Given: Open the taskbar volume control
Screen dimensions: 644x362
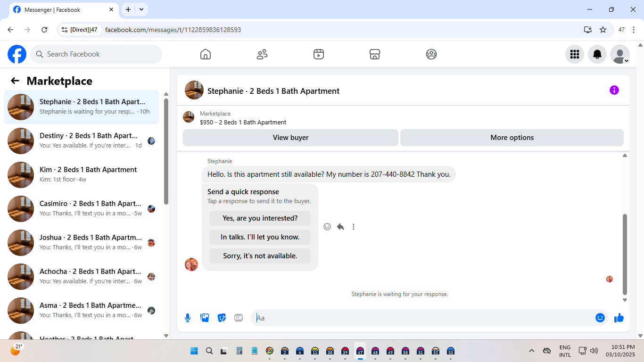Looking at the screenshot, I should point(594,351).
